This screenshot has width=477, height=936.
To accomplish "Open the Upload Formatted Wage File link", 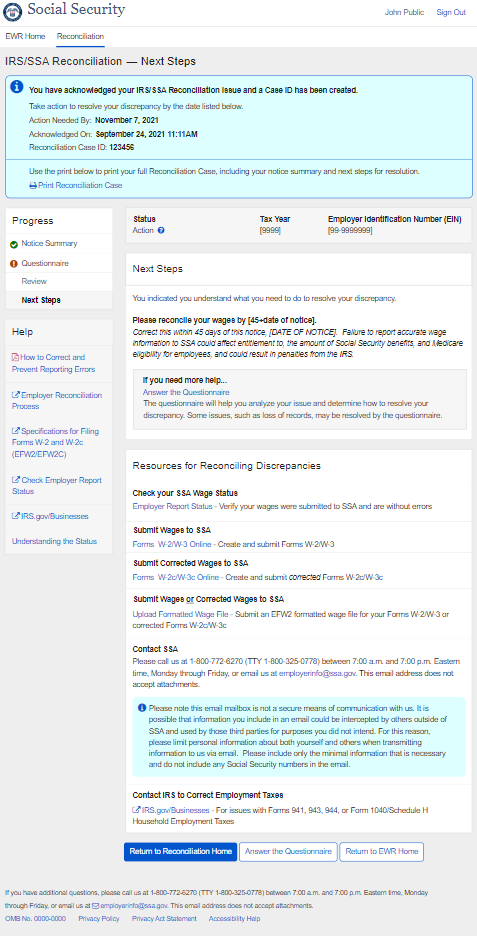I will pyautogui.click(x=173, y=614).
